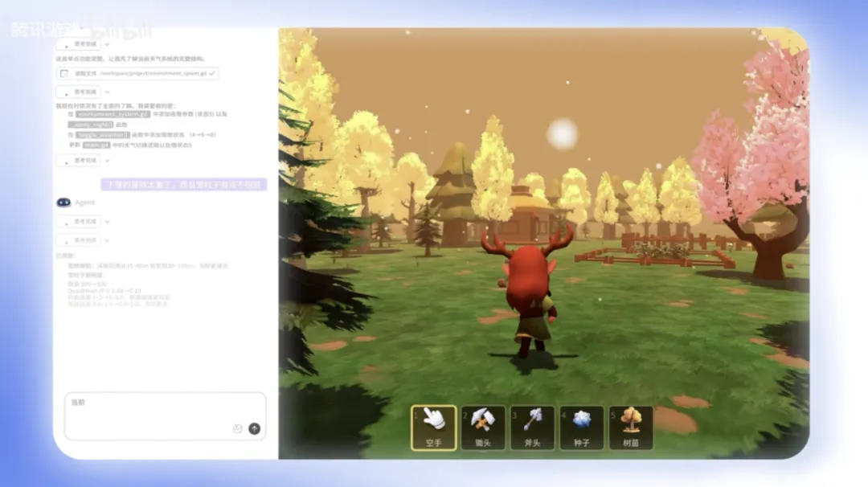Click the Agent name label
Screen dimensions: 868x487
(x=84, y=203)
